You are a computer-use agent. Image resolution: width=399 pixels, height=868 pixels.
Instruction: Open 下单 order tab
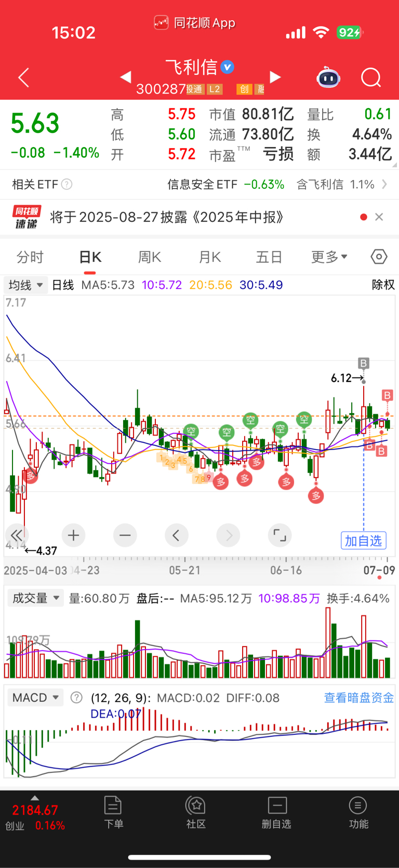click(113, 812)
